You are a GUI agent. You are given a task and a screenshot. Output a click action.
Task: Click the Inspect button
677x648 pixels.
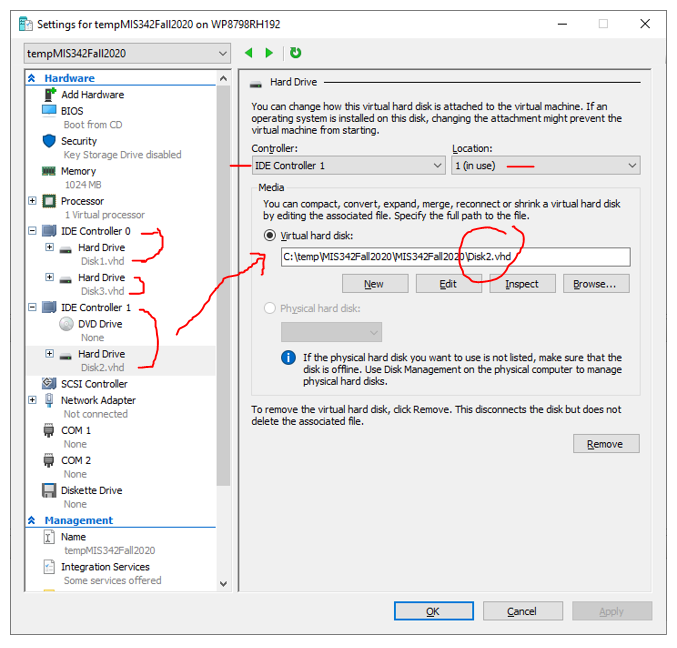point(522,284)
